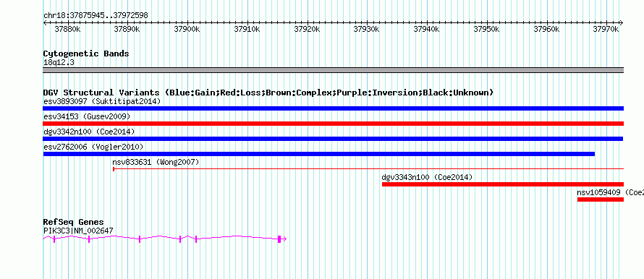The width and height of the screenshot is (644, 279).
Task: Open nsv833631 (Wong2007) label
Action: pos(156,162)
